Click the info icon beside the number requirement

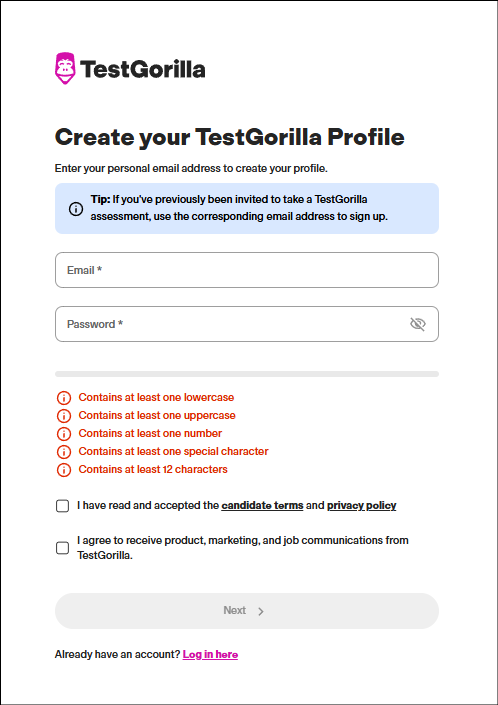click(64, 434)
